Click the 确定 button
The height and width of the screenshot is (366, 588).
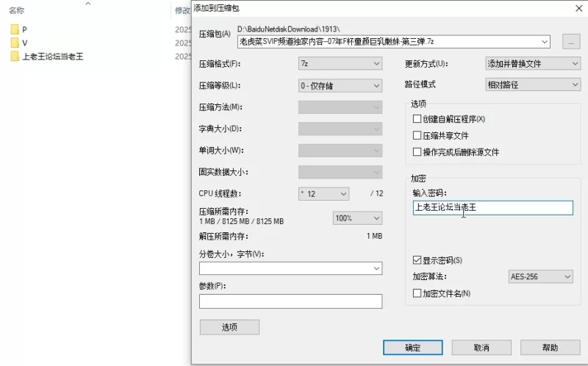pos(413,348)
